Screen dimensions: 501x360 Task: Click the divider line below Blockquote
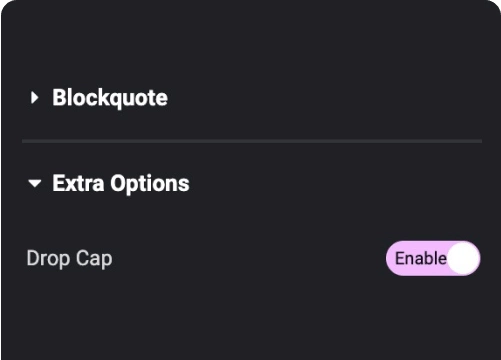click(252, 141)
